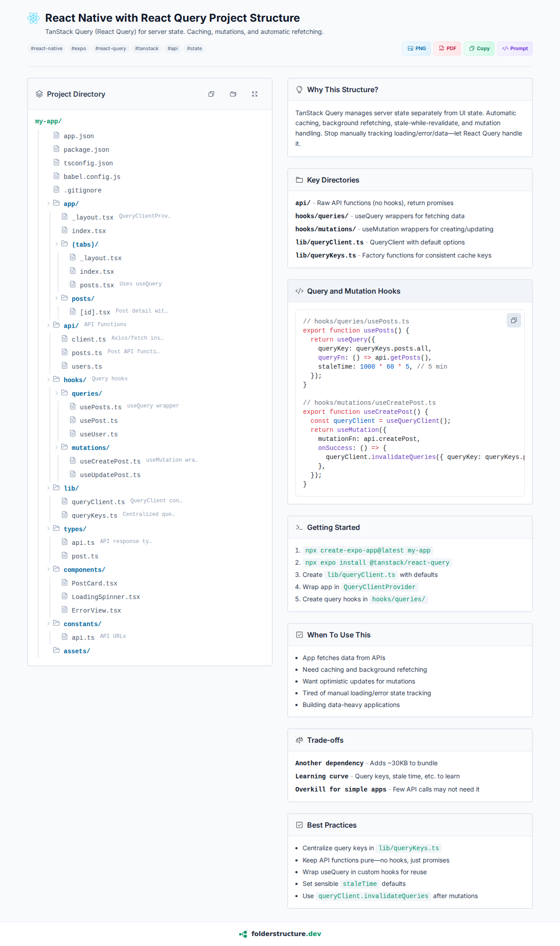Screen dimensions: 560x946
Task: Select the #react-query tag
Action: 111,48
